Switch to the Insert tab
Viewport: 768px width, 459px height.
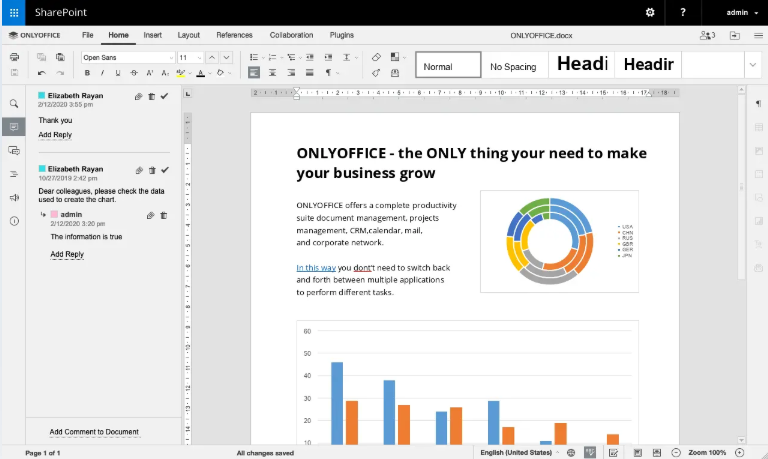tap(152, 35)
